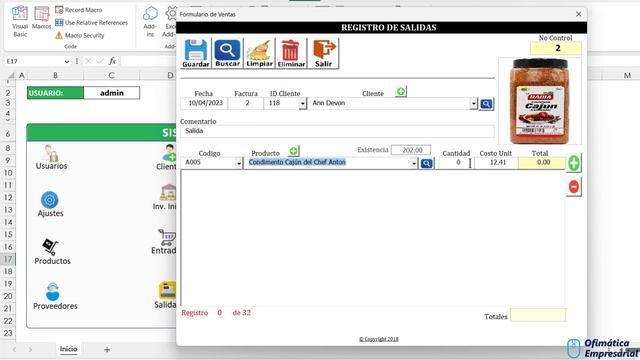
Task: Click the Comentario field containing Salida
Action: click(x=337, y=131)
